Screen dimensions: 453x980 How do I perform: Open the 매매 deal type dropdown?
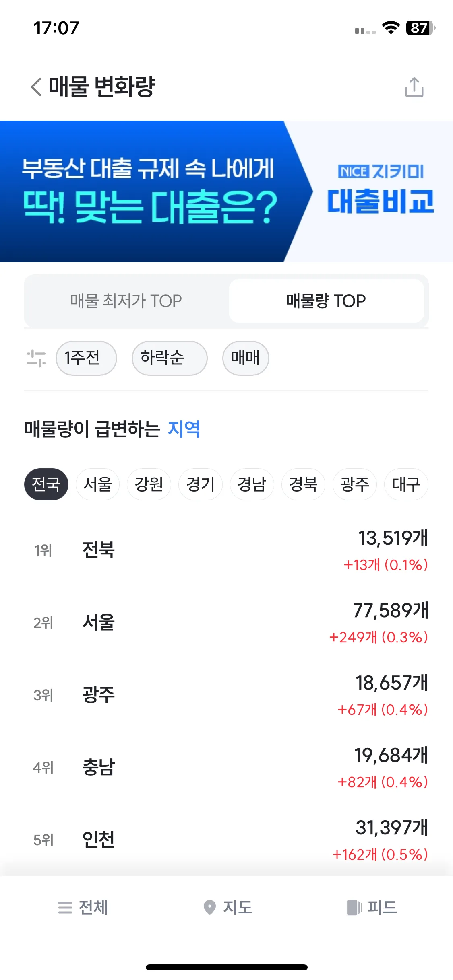(x=246, y=358)
